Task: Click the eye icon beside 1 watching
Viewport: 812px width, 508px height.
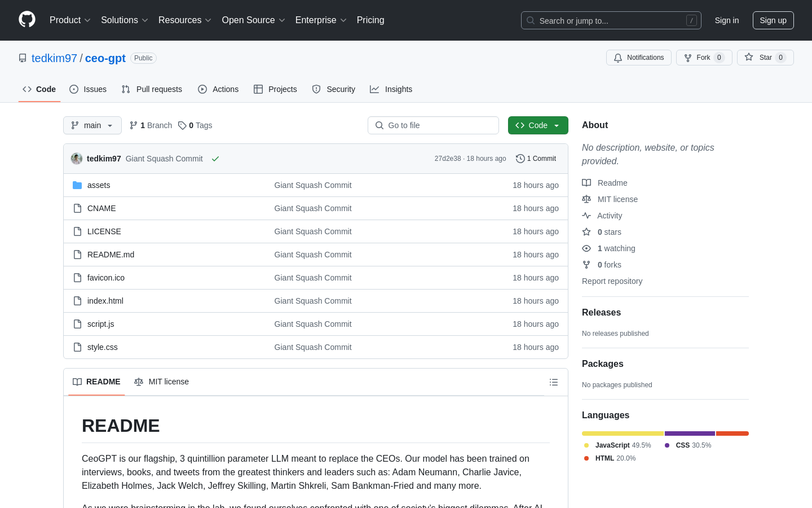Action: click(x=586, y=248)
